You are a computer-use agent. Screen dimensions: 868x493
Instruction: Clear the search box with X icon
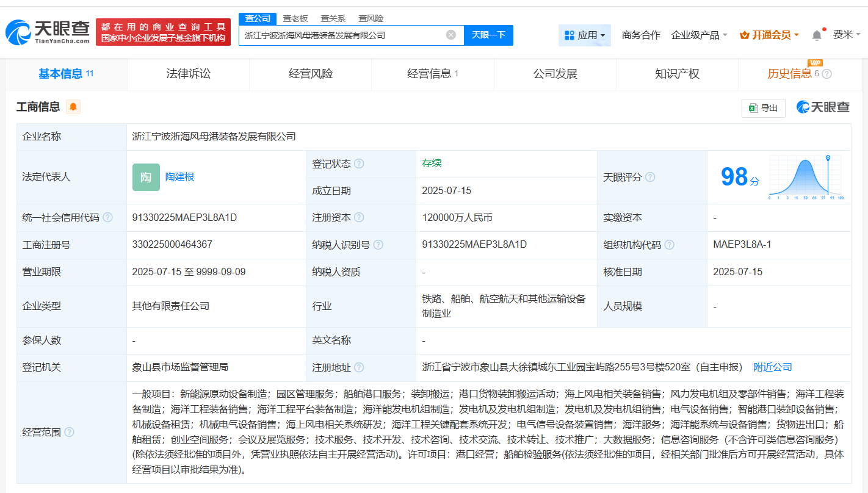(451, 35)
